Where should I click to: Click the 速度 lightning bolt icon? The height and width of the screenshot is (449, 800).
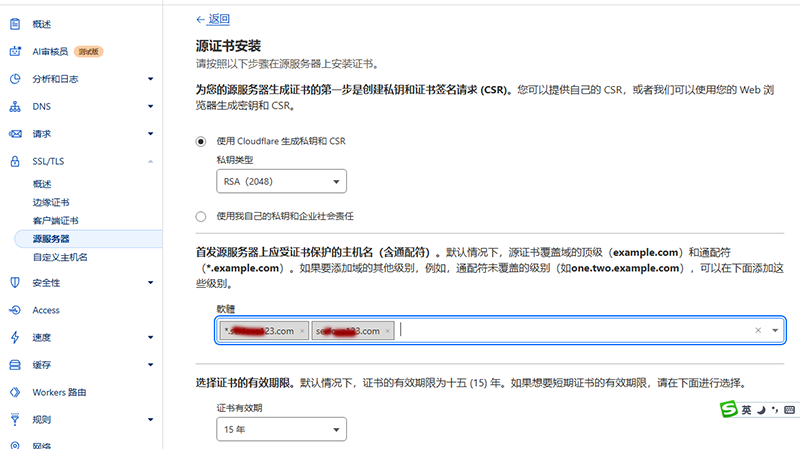pos(15,337)
